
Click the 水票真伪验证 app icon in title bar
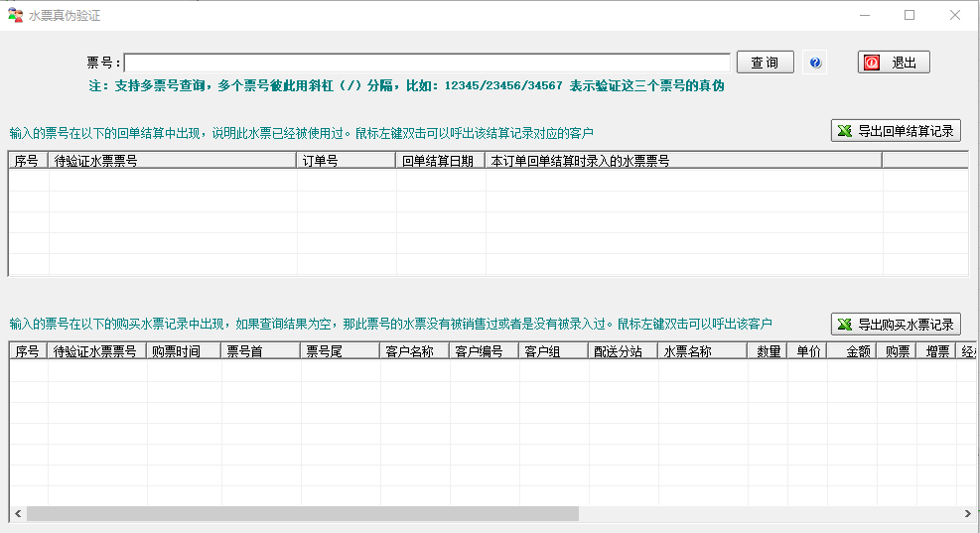(x=15, y=15)
